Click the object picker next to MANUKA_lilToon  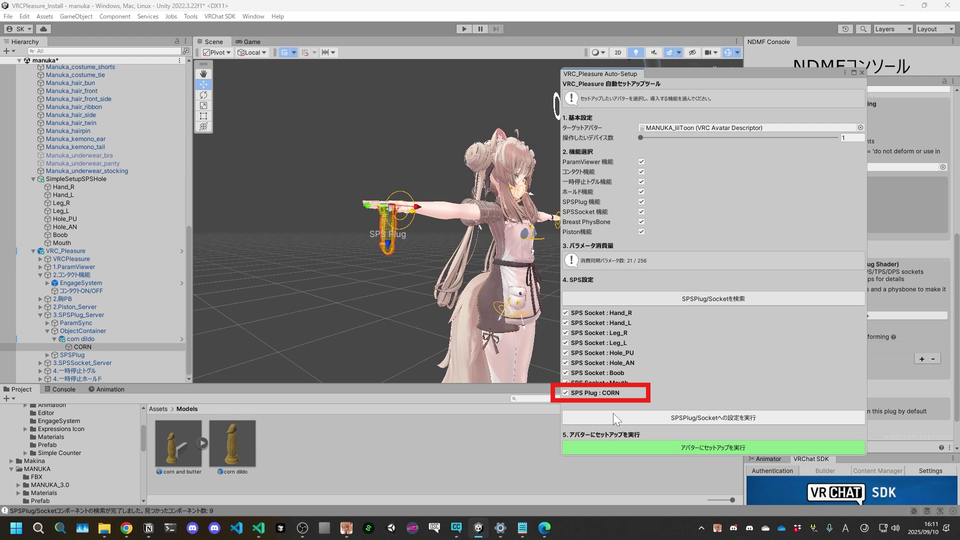tap(860, 128)
